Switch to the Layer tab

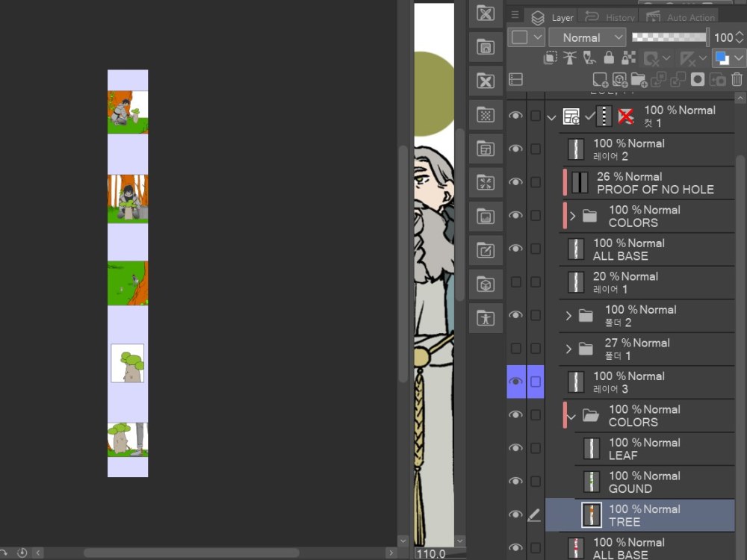[x=552, y=18]
